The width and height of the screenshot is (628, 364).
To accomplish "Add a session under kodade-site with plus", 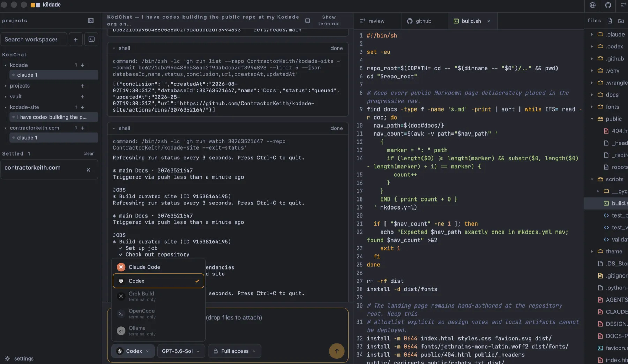I will pyautogui.click(x=83, y=107).
